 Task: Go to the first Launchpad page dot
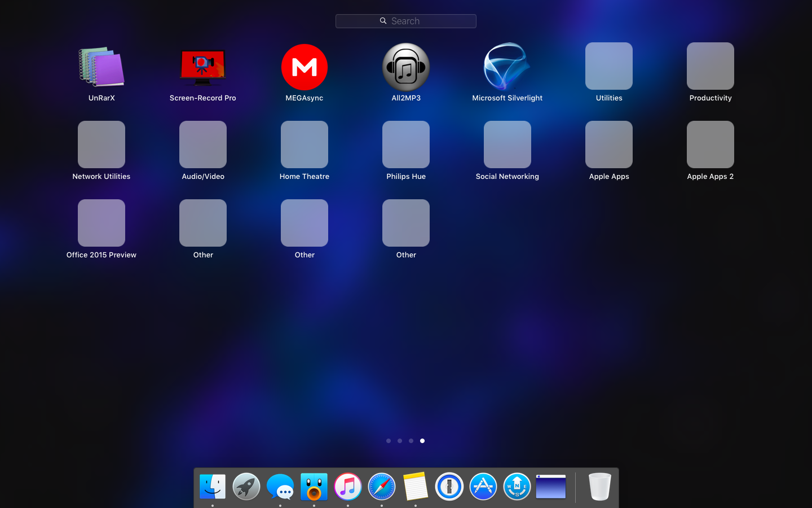coord(389,441)
